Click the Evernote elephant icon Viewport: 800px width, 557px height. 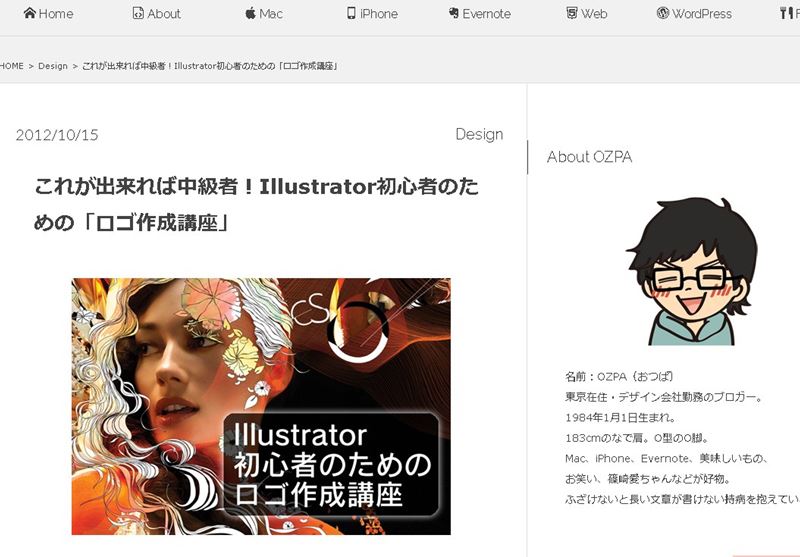tap(454, 14)
